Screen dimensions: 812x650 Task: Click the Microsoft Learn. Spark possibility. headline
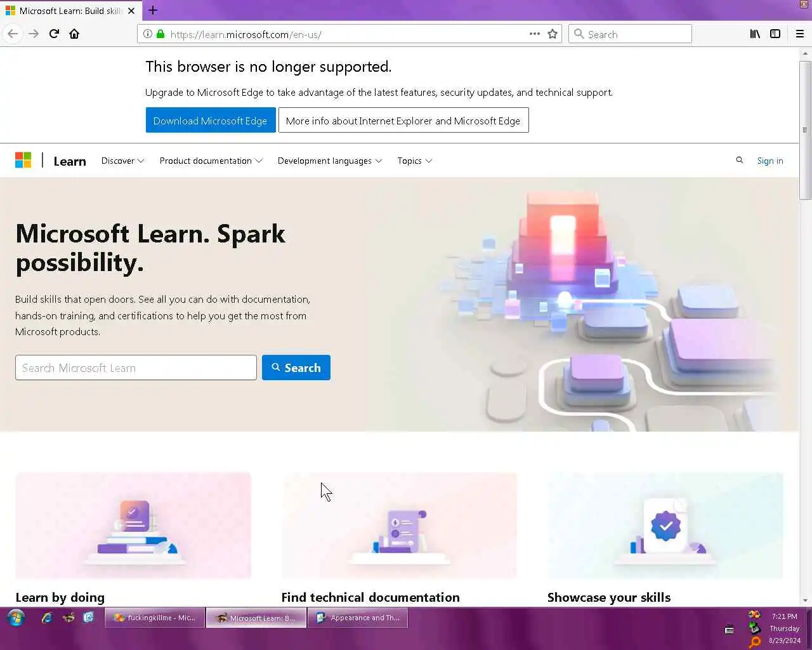[x=150, y=248]
